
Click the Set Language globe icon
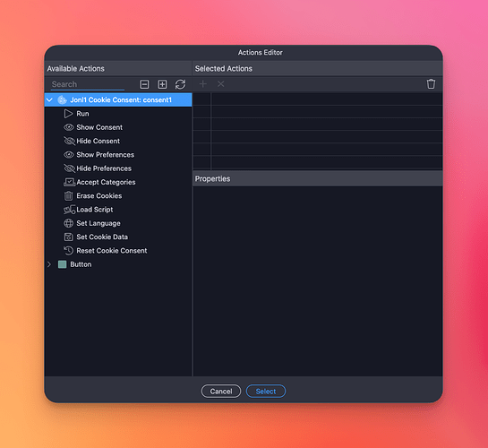click(68, 223)
